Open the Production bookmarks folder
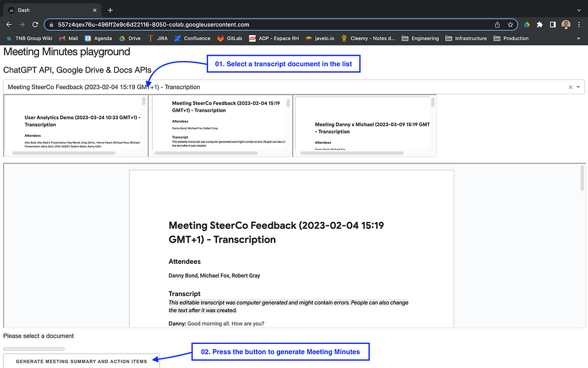Viewport: 588px width, 368px height. click(511, 39)
